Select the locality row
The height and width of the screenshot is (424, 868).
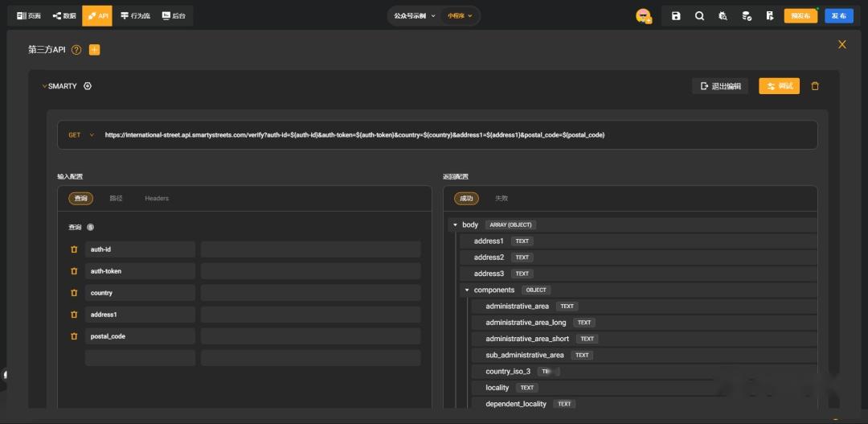click(645, 388)
